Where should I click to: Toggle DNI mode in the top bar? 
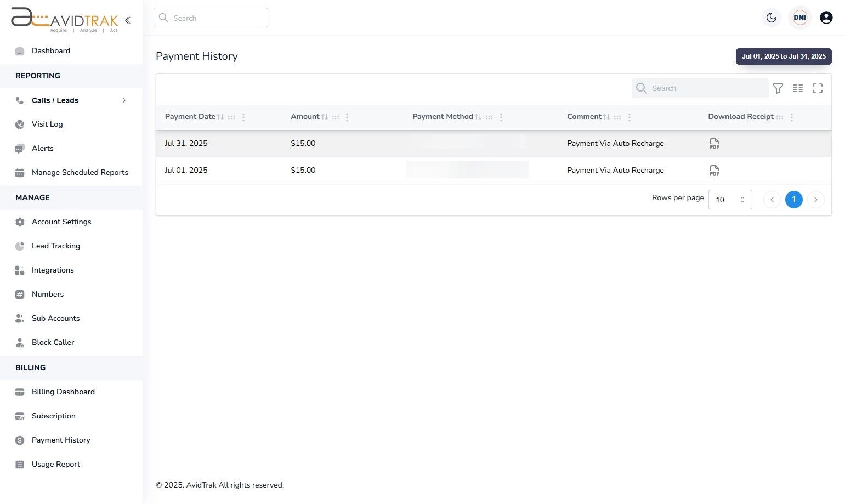click(799, 18)
